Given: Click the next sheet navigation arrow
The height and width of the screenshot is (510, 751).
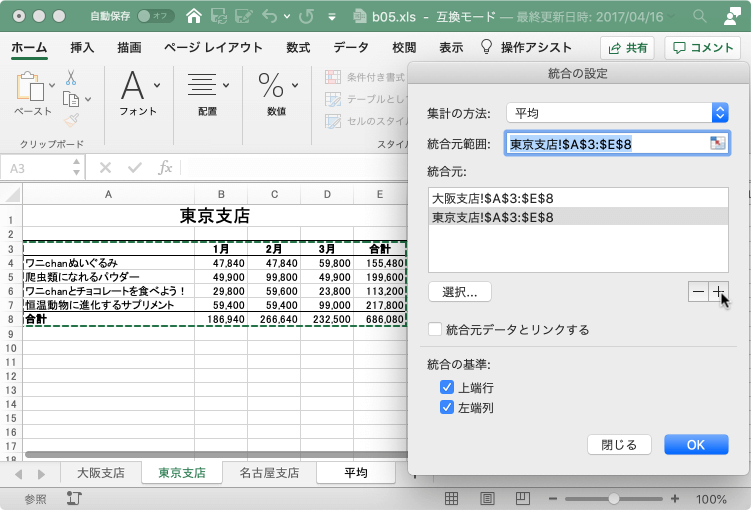Looking at the screenshot, I should pos(41,474).
